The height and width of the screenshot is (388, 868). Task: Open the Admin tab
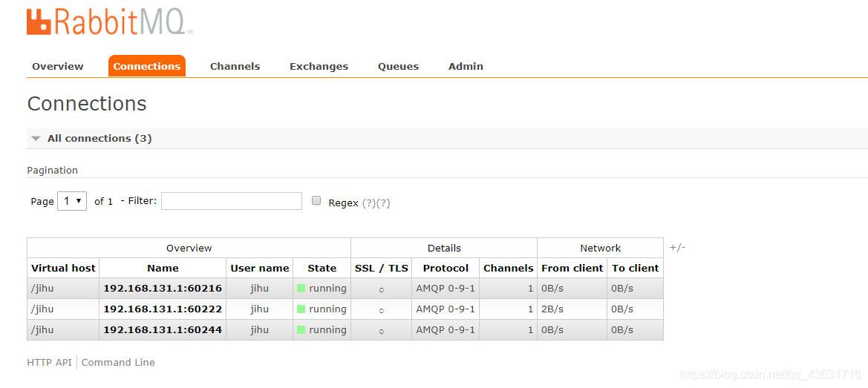pos(466,66)
